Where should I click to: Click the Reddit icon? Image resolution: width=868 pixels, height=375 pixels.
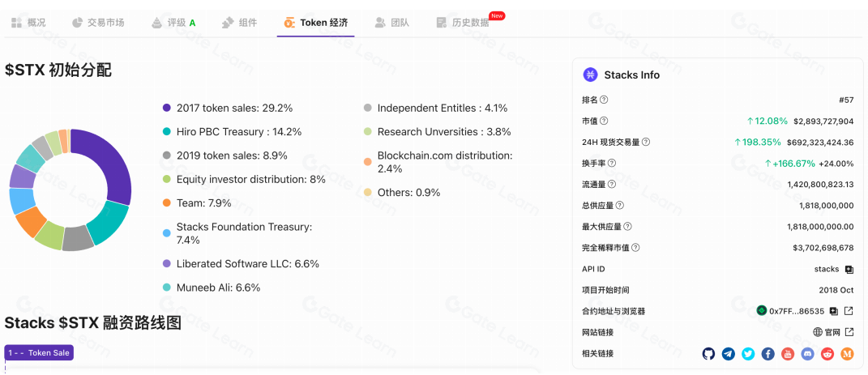tap(827, 354)
